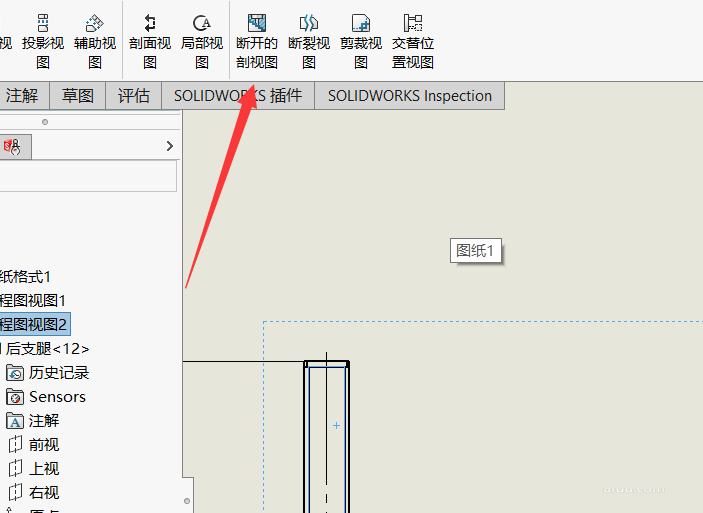Open the SOLIDWORKS Inspection tab

pos(410,96)
